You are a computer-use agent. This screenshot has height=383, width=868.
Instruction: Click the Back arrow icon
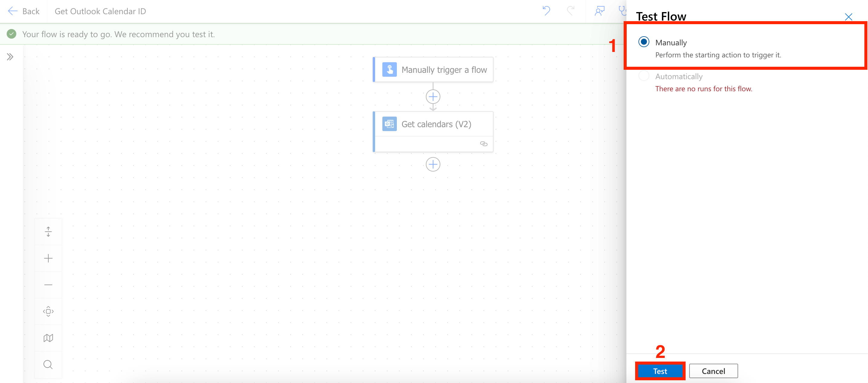(12, 11)
